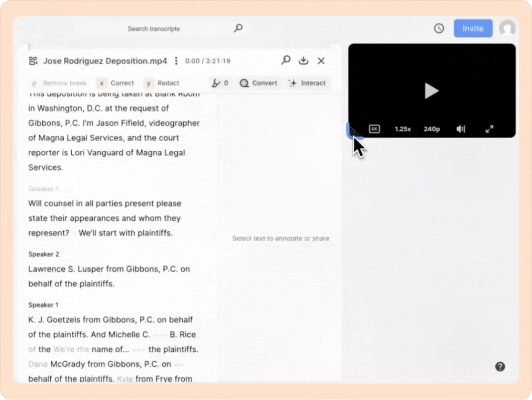The height and width of the screenshot is (400, 532).
Task: Mute the video volume
Action: 461,129
